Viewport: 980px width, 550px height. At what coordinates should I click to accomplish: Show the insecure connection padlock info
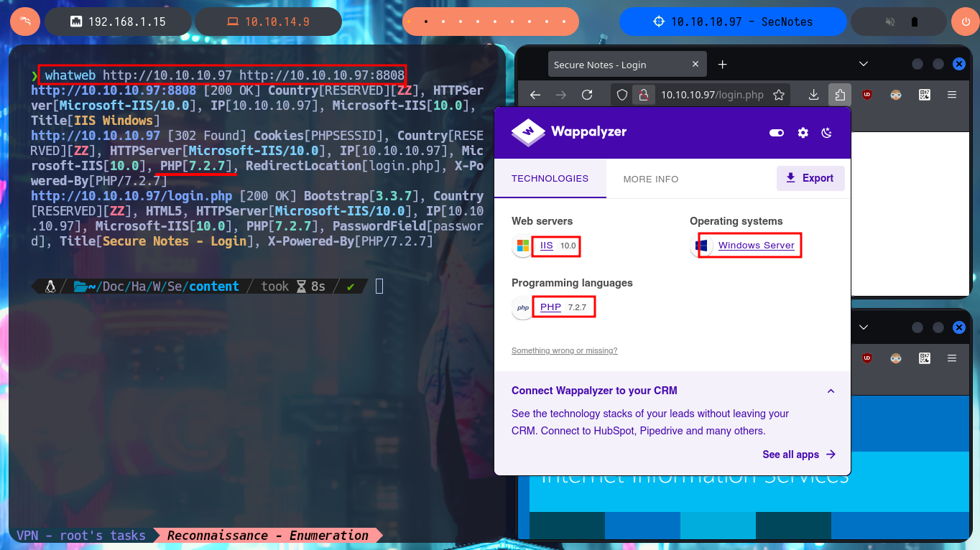point(644,95)
